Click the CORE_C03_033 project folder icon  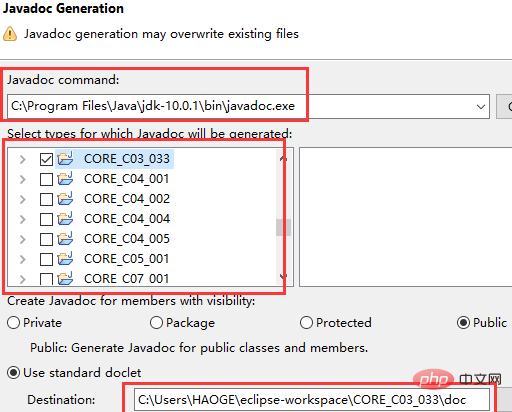(x=65, y=159)
